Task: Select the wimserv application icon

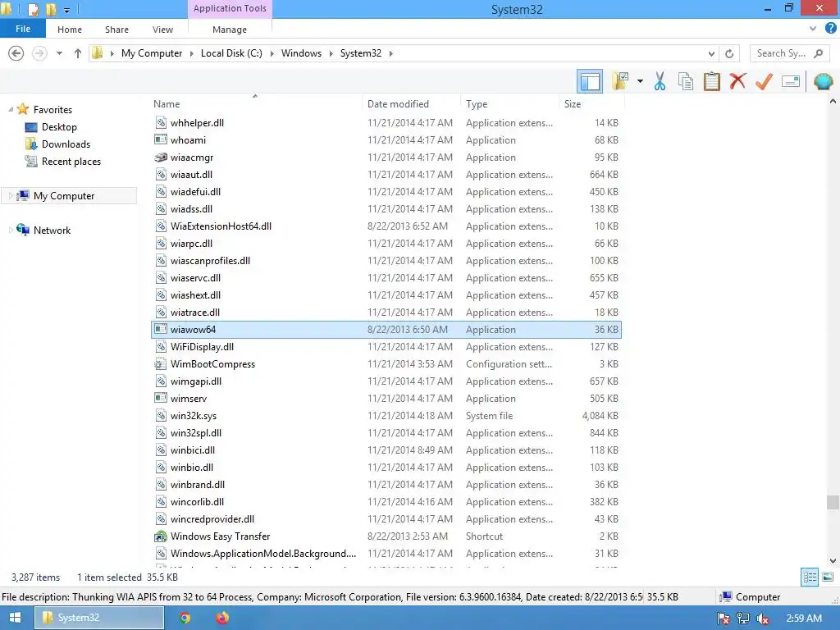Action: pos(161,399)
